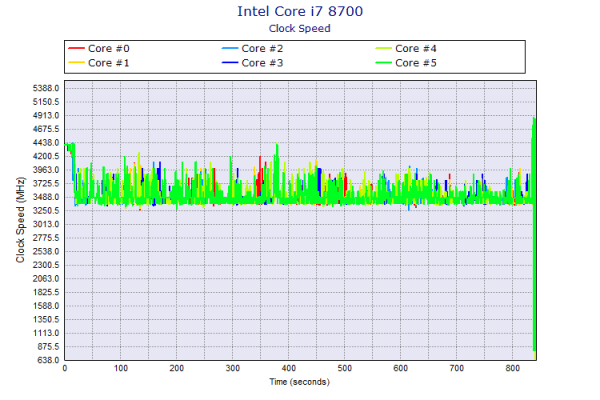Viewport: 600px width, 400px height.
Task: Click the 4200.5 y-axis value
Action: coord(46,156)
